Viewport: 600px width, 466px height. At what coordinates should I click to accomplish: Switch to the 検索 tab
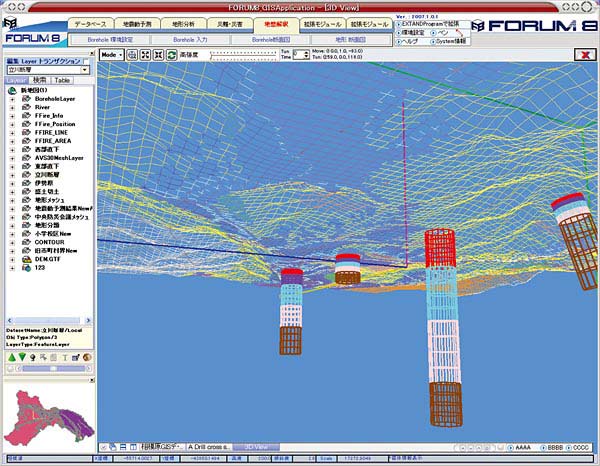40,80
